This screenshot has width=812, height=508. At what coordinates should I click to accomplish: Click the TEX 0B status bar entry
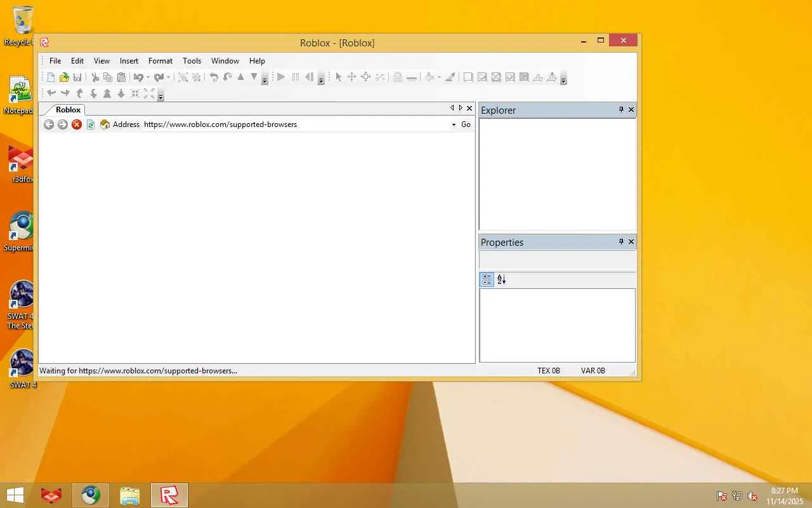point(549,371)
